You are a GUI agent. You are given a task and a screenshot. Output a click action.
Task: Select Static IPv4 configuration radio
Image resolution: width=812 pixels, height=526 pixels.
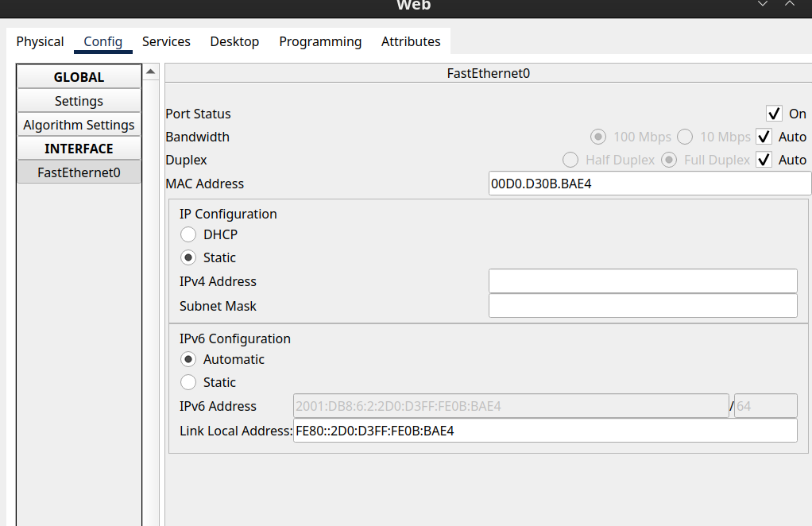(188, 257)
